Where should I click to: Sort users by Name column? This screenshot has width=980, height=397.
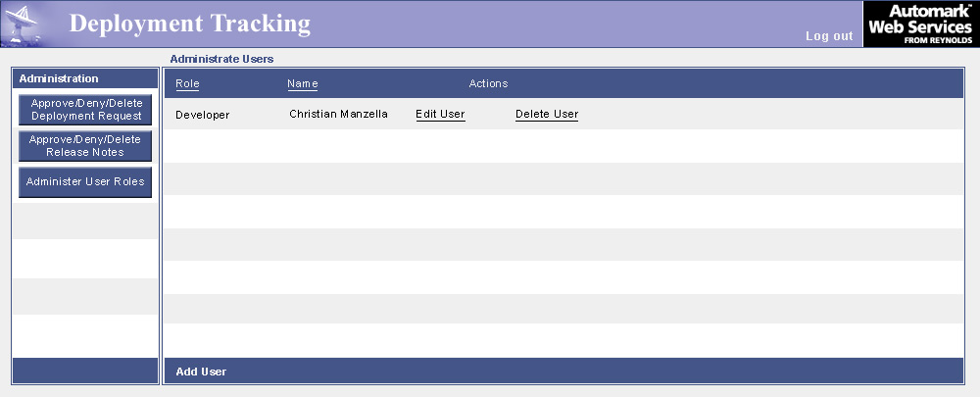(303, 83)
